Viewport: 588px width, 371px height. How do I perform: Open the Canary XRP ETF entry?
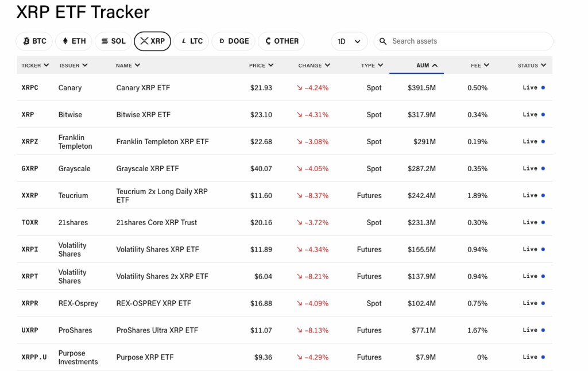click(143, 88)
